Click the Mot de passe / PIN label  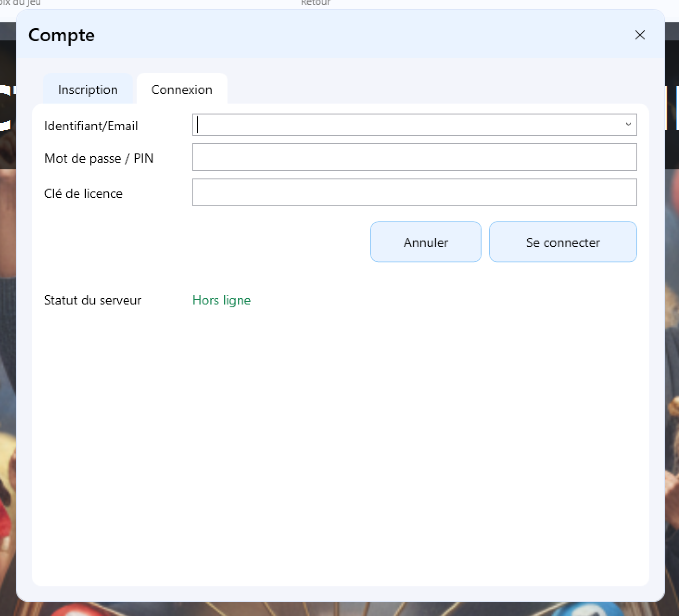click(x=99, y=158)
